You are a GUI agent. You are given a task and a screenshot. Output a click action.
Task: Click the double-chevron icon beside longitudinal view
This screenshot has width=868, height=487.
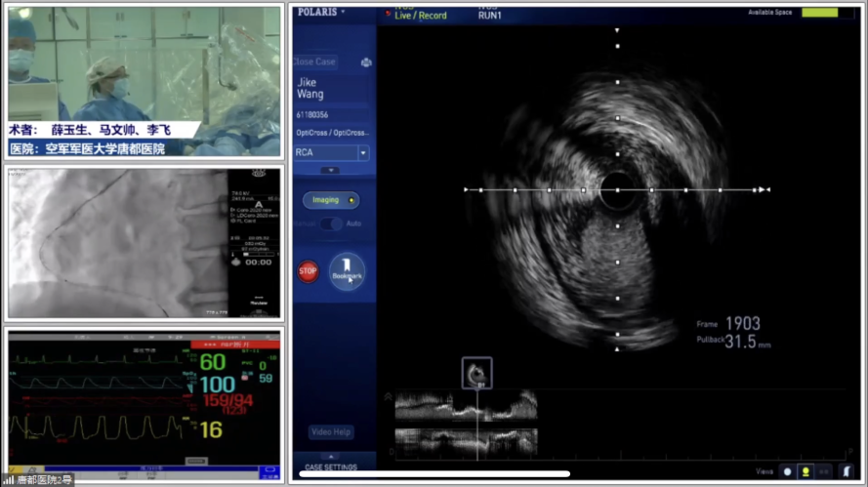(x=387, y=397)
